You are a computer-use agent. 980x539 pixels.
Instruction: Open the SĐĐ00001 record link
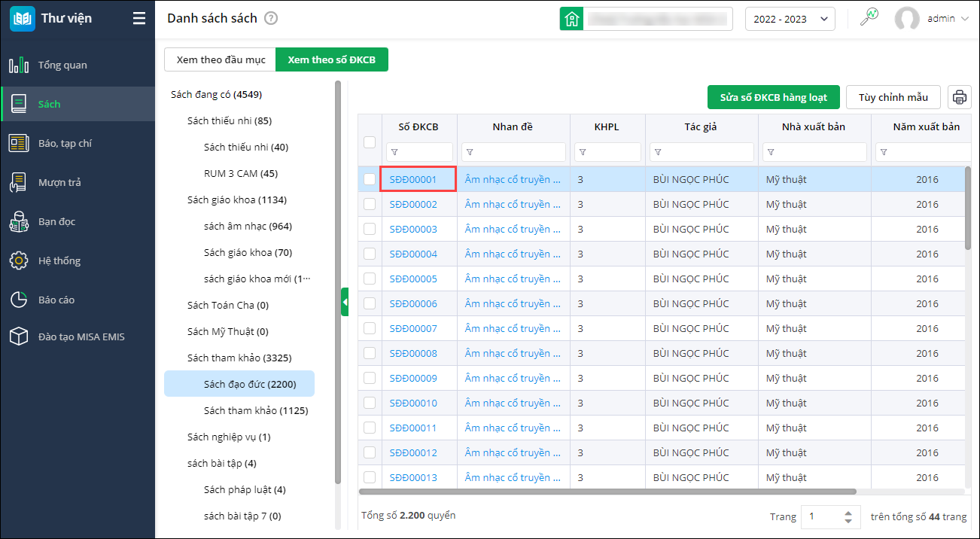point(413,179)
